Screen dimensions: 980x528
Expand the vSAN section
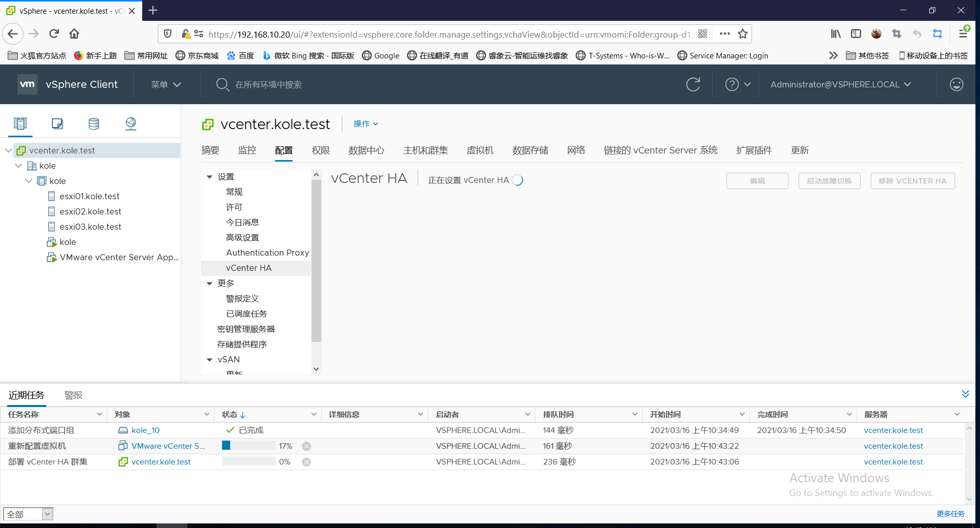(x=209, y=359)
